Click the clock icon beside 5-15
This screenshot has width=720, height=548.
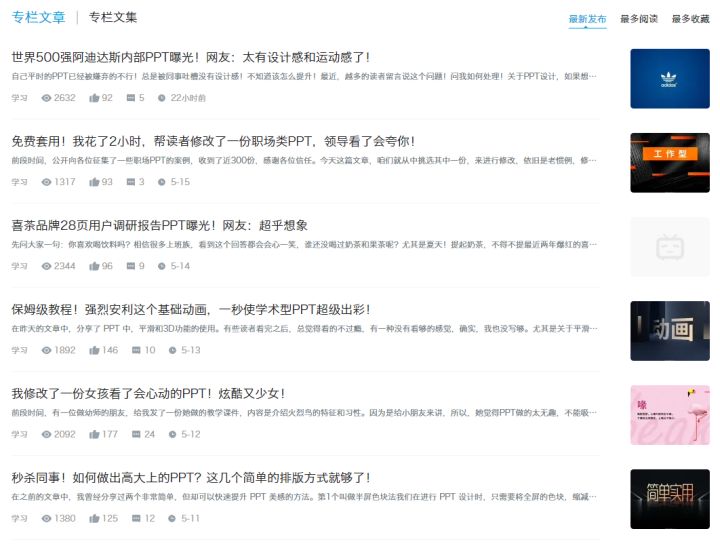(x=162, y=182)
